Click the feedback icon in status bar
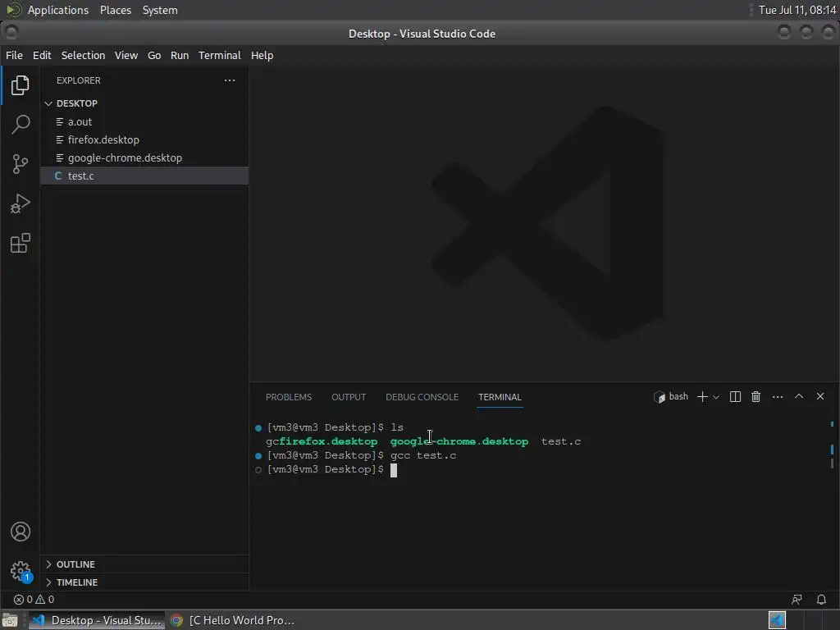840x630 pixels. coord(797,600)
